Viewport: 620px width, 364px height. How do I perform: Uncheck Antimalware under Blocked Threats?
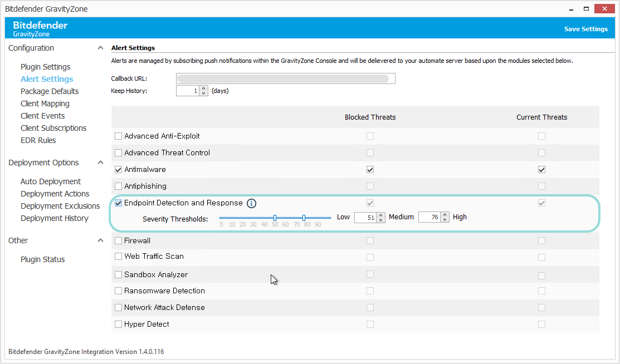[x=370, y=169]
